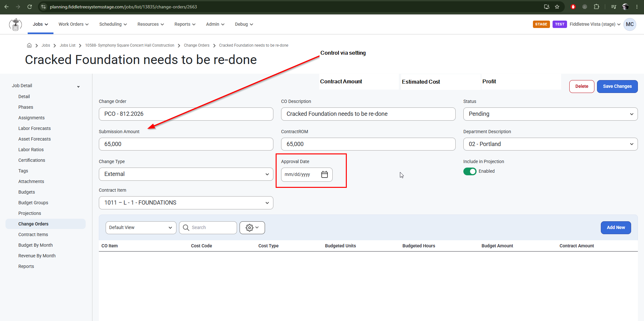Click the search magnifier icon in the table toolbar
The height and width of the screenshot is (321, 644).
[x=186, y=227]
